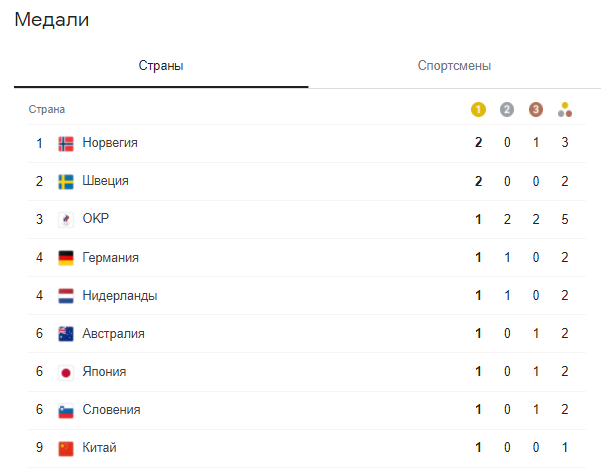Click the Страна column header
607x468 pixels.
[x=46, y=109]
